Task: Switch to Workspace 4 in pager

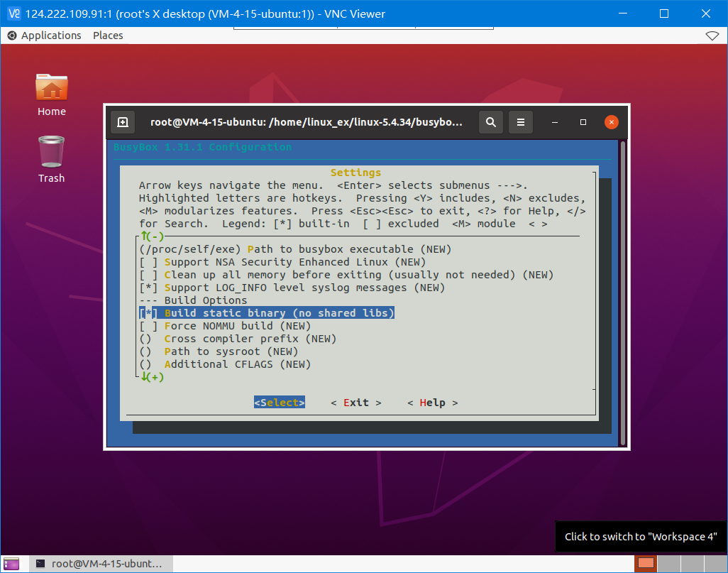Action: click(x=715, y=563)
